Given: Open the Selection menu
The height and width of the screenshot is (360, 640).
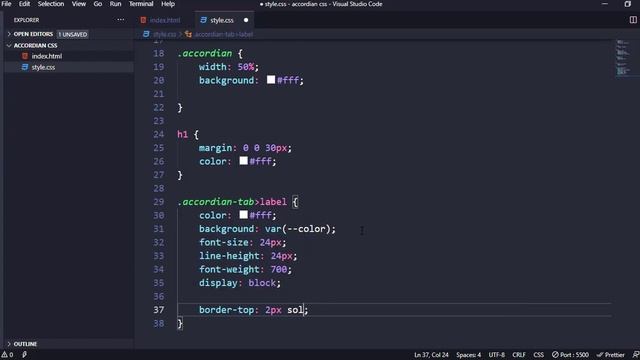Looking at the screenshot, I should [51, 4].
